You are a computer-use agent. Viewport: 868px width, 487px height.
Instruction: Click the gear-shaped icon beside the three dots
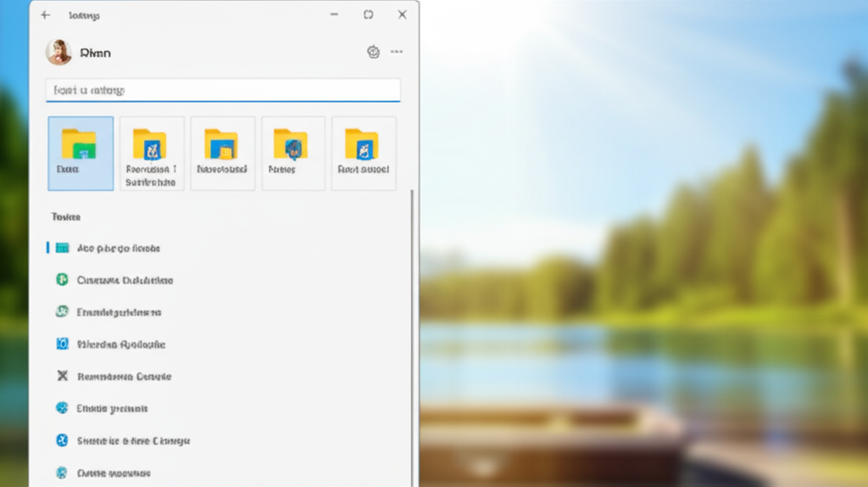(373, 53)
